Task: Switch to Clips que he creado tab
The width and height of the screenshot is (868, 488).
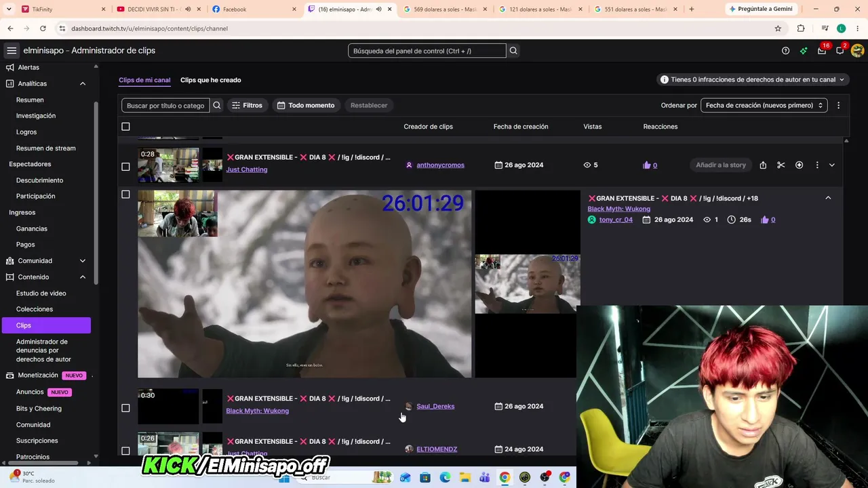Action: (x=210, y=80)
